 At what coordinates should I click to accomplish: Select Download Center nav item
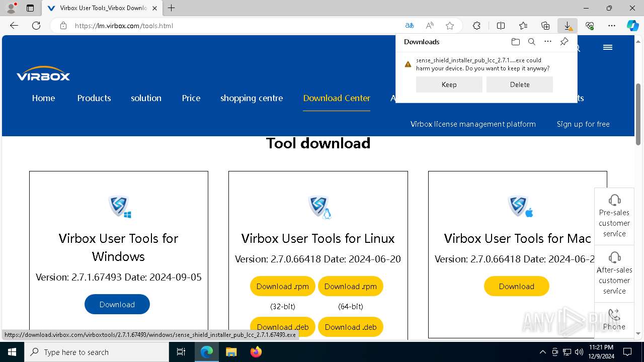[337, 98]
